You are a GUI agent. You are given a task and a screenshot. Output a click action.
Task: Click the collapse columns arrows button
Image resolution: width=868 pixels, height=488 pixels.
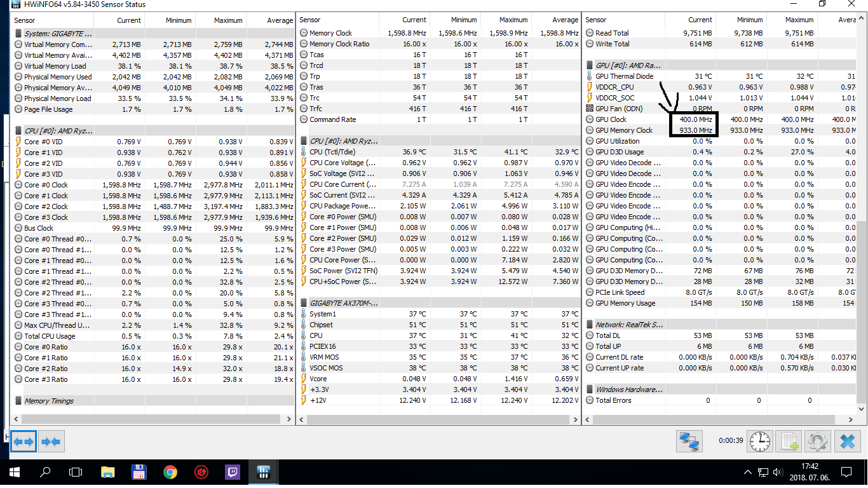51,440
